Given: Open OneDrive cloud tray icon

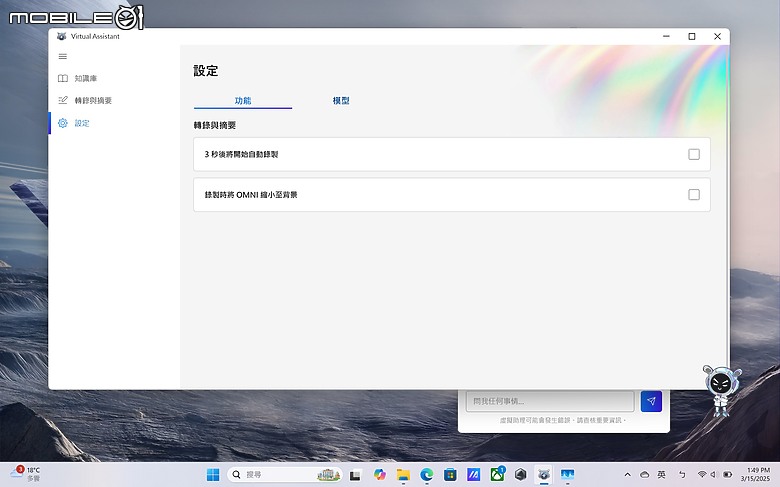Looking at the screenshot, I should coord(645,475).
